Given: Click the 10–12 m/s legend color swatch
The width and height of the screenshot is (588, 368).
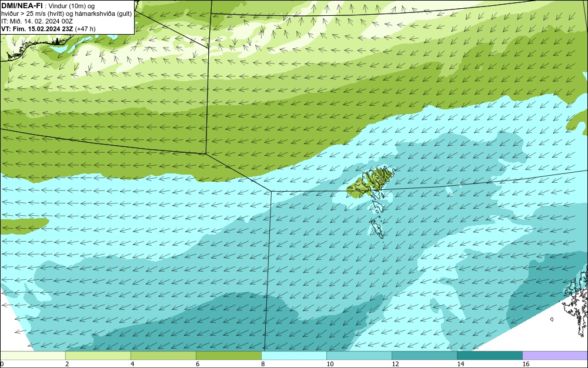Looking at the screenshot, I should click(359, 355).
